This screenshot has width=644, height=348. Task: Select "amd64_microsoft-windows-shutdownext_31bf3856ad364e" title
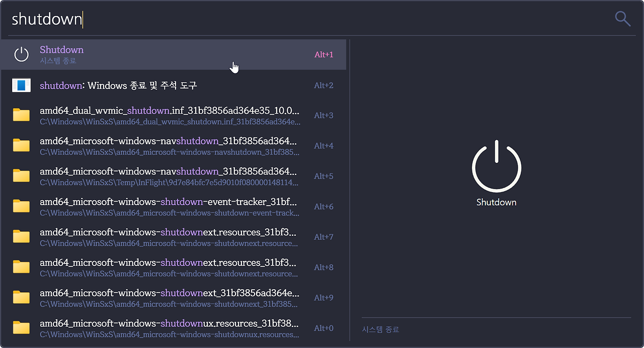point(170,293)
